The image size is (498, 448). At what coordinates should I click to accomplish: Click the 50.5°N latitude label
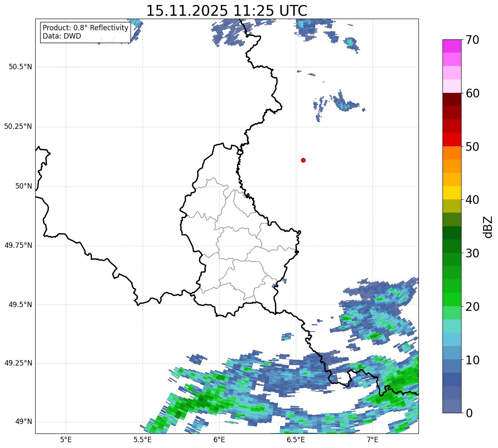click(x=20, y=67)
